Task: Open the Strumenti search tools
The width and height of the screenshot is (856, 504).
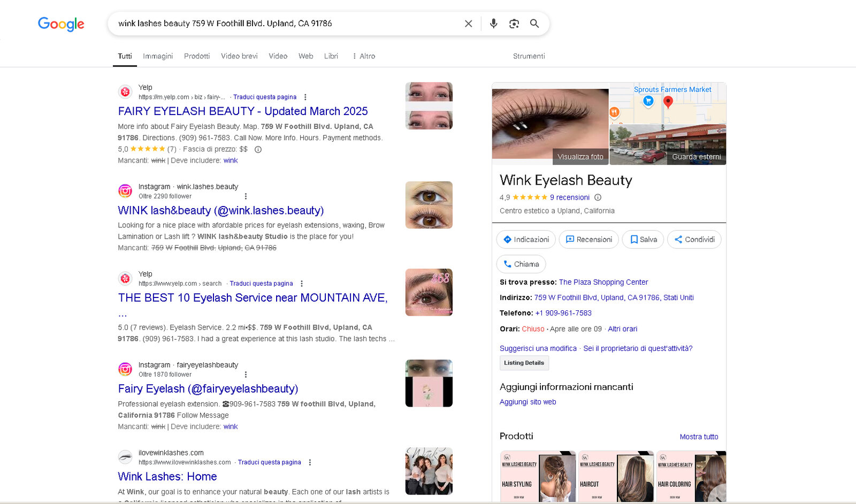Action: click(x=529, y=56)
